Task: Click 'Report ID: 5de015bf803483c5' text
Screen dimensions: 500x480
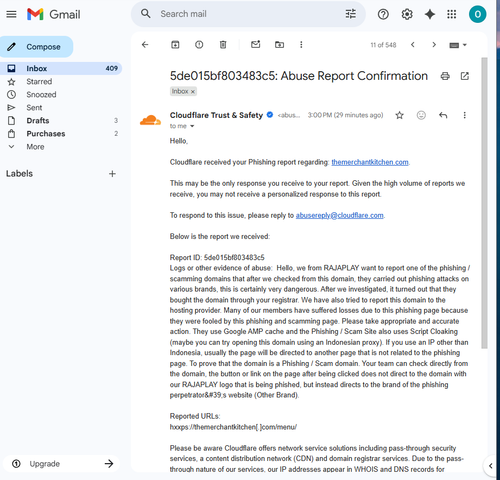Action: point(217,257)
